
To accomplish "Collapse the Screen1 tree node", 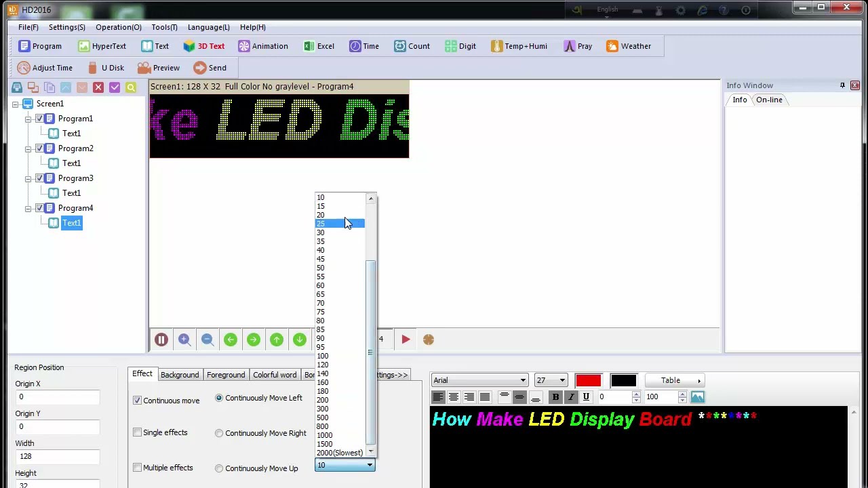I will pos(16,104).
